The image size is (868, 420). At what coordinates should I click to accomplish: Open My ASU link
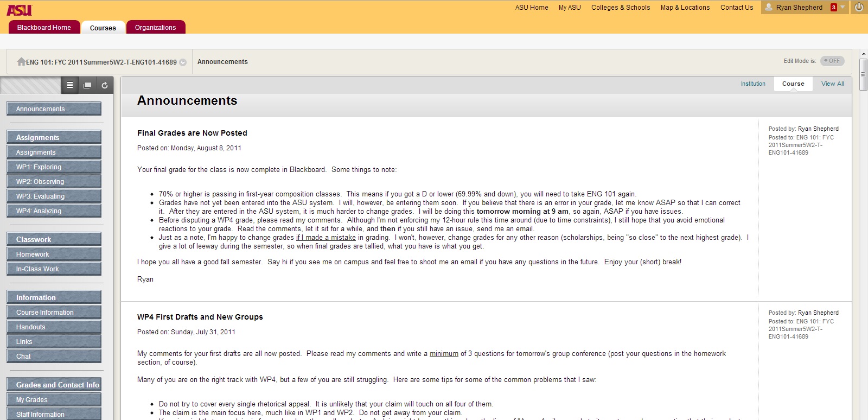point(570,8)
